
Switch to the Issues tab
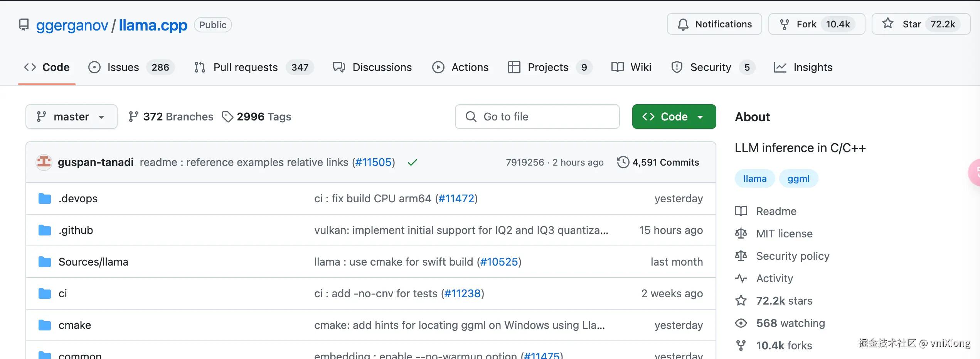click(123, 67)
